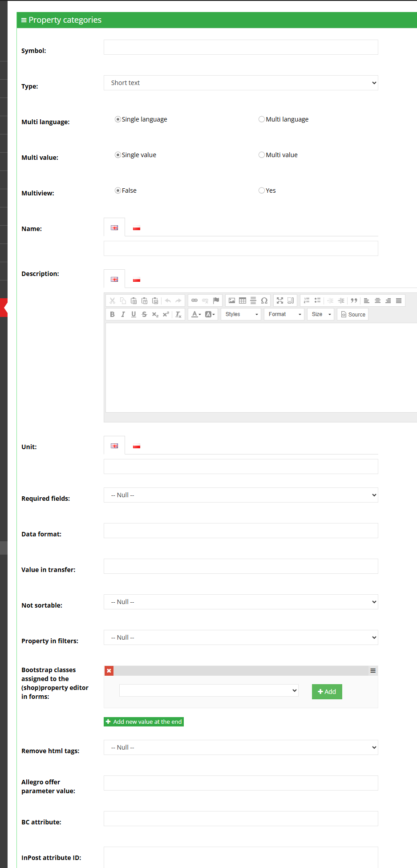Select the Multi language radio button
The height and width of the screenshot is (868, 417).
click(262, 119)
